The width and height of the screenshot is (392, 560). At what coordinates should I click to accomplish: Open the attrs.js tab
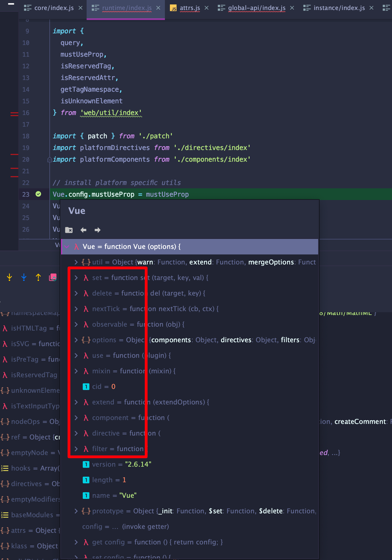tap(190, 8)
